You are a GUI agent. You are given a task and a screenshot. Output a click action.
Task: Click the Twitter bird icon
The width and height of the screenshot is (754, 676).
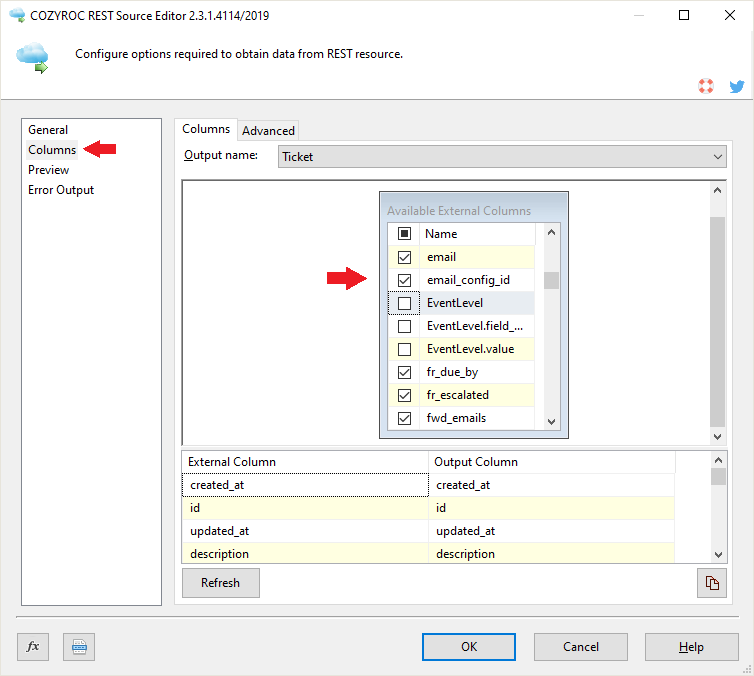(x=737, y=87)
